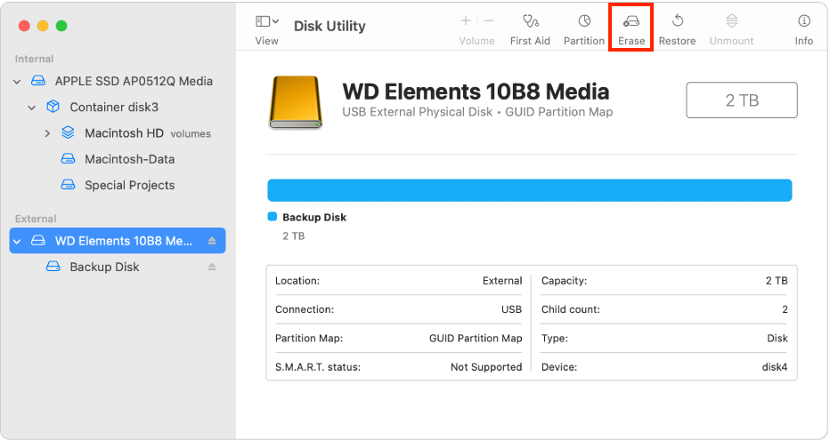Click the blue Backup Disk usage bar
830x440 pixels.
[x=529, y=190]
